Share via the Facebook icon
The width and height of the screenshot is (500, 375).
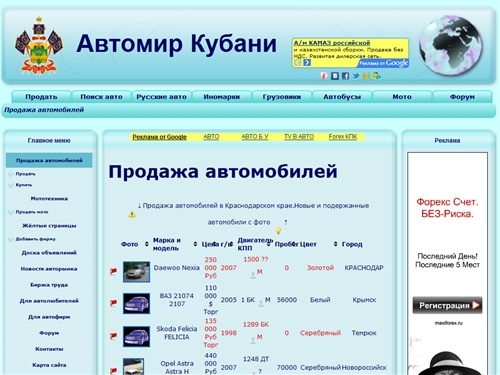click(x=345, y=76)
